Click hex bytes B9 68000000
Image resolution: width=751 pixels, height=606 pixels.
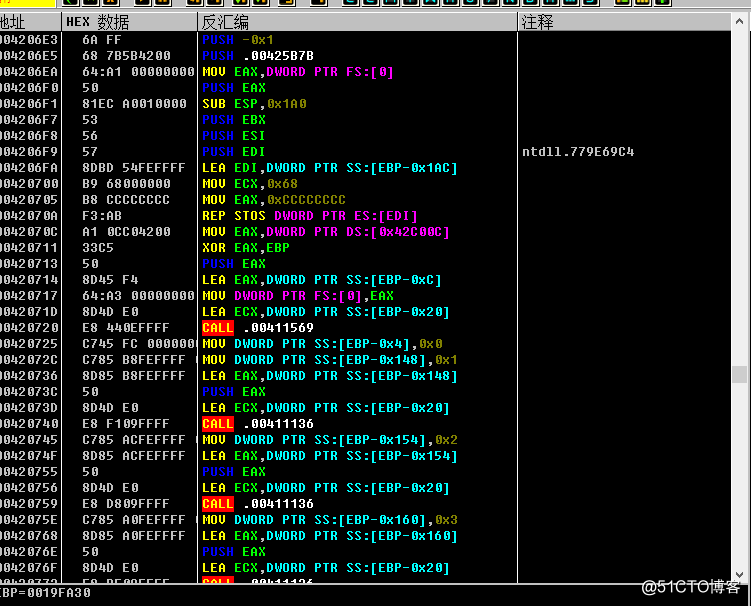[x=126, y=183]
